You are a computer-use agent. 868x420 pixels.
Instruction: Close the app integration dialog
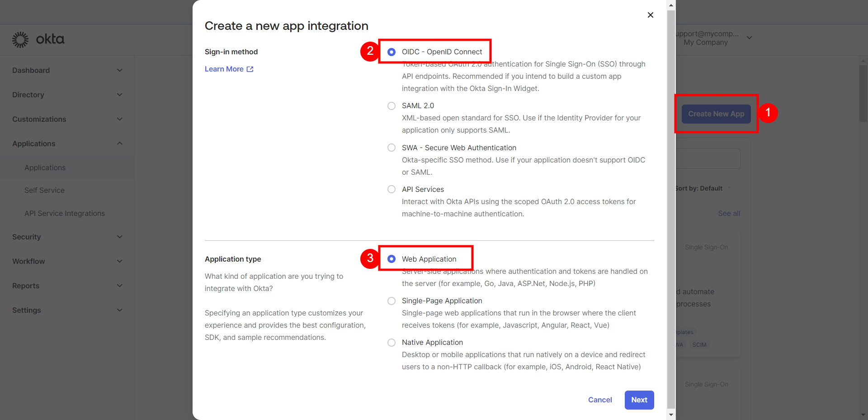pos(650,15)
